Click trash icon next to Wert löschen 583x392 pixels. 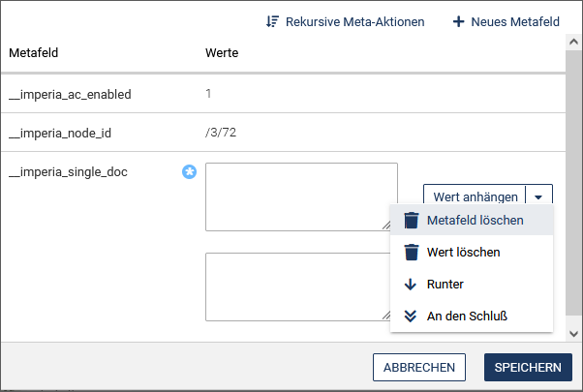click(x=412, y=252)
